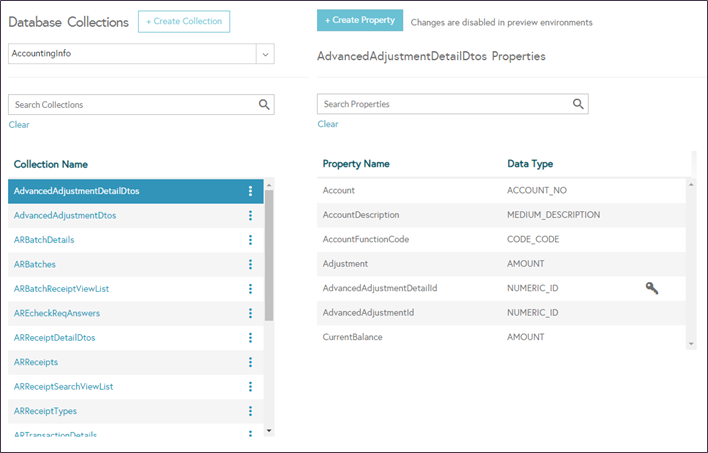Open three-dot menu beside ARBatches
The height and width of the screenshot is (453, 708).
point(250,264)
